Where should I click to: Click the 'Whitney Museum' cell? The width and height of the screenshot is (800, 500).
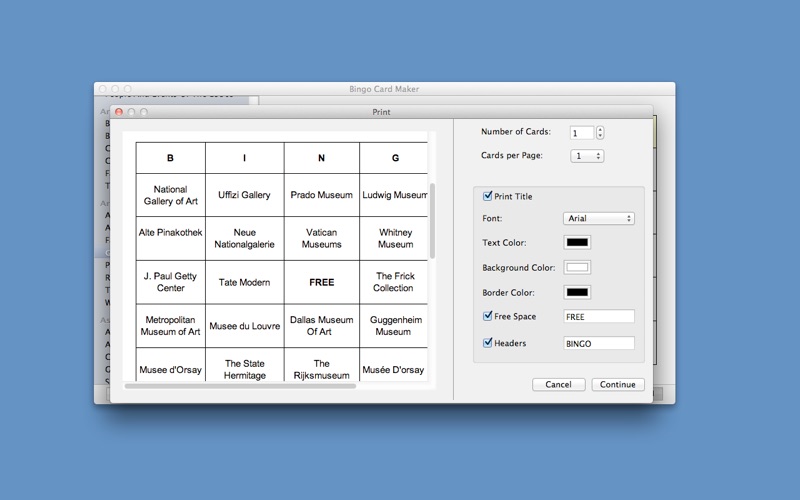tap(393, 238)
